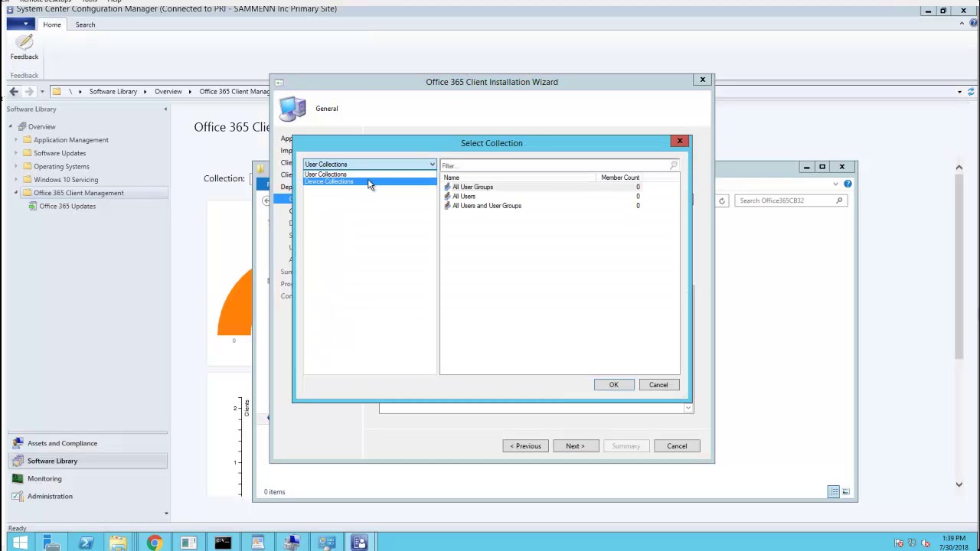This screenshot has width=980, height=551.
Task: Click the wizard's bottom Cancel button
Action: pos(677,446)
